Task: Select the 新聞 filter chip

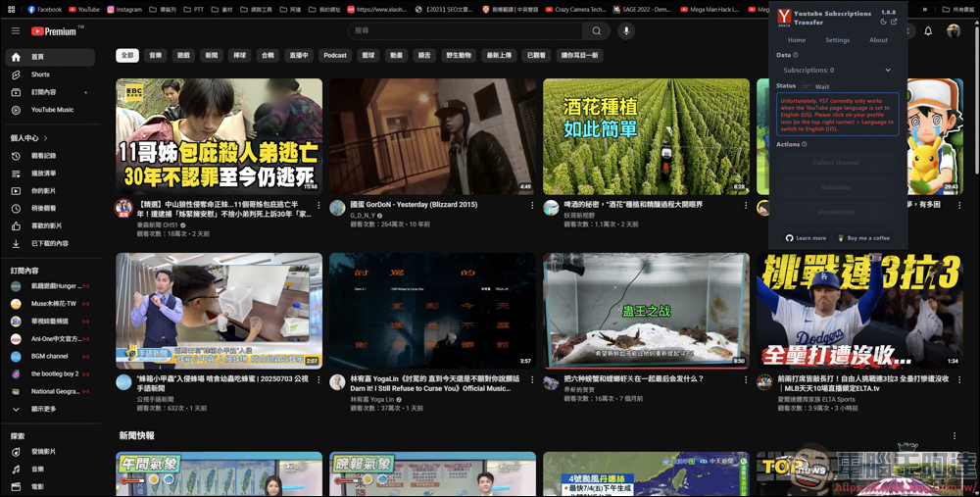Action: point(212,55)
